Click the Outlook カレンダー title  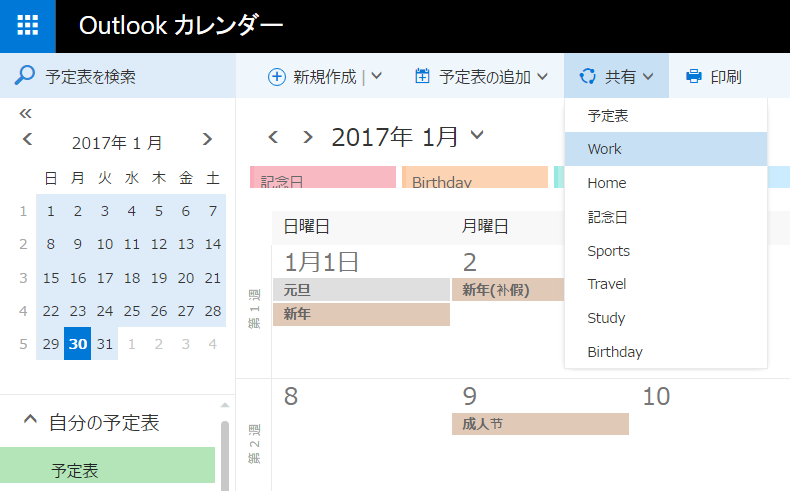pos(180,25)
